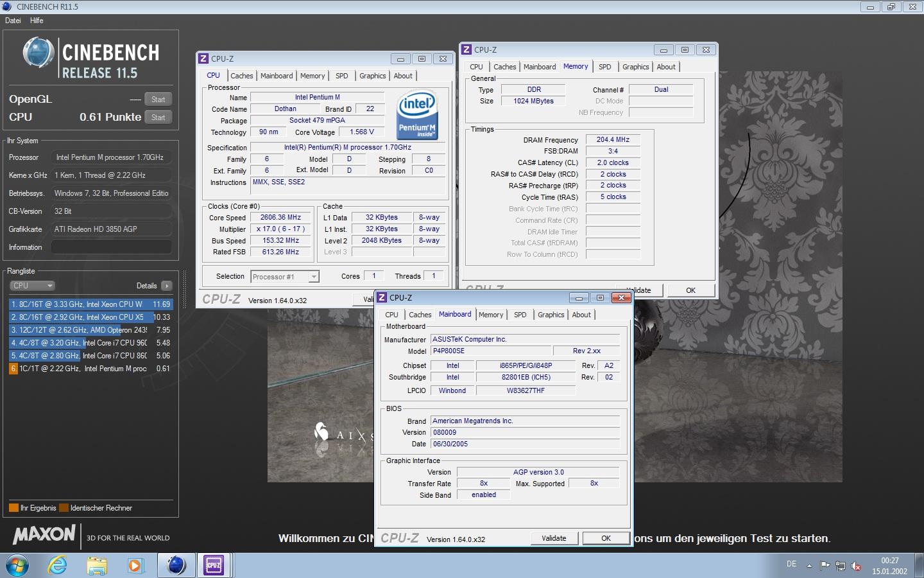This screenshot has width=924, height=578.
Task: Show hidden tray icons arrow
Action: (809, 566)
